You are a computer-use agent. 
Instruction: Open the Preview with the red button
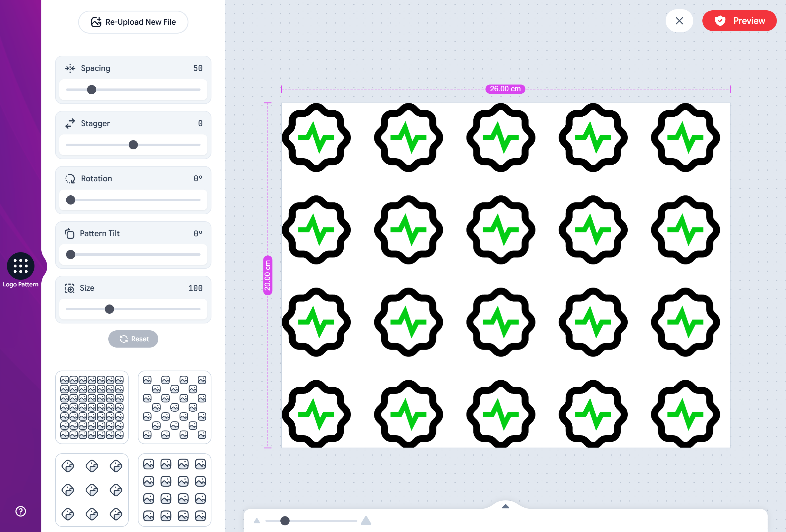[x=740, y=21]
